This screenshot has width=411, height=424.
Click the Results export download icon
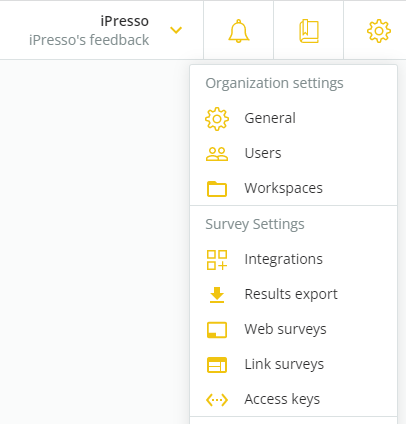coord(217,295)
